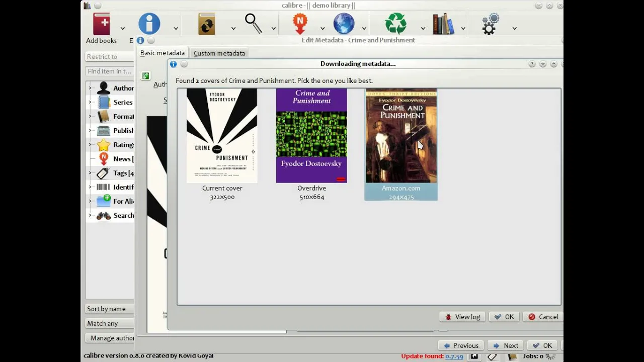The height and width of the screenshot is (362, 644).
Task: Click the Restrict to input field
Action: point(109,57)
